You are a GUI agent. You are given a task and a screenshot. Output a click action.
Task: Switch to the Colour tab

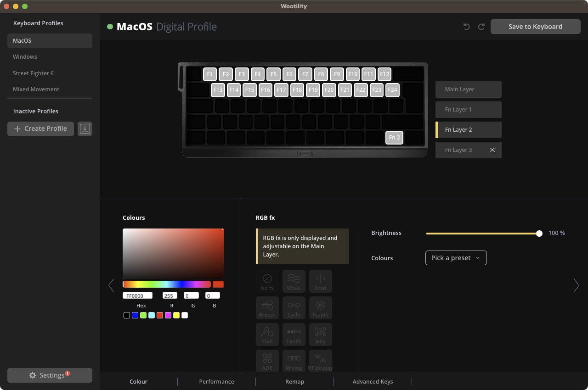click(138, 381)
